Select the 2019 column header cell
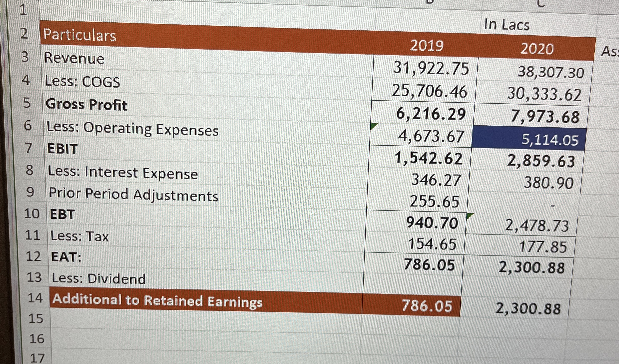 [x=427, y=46]
